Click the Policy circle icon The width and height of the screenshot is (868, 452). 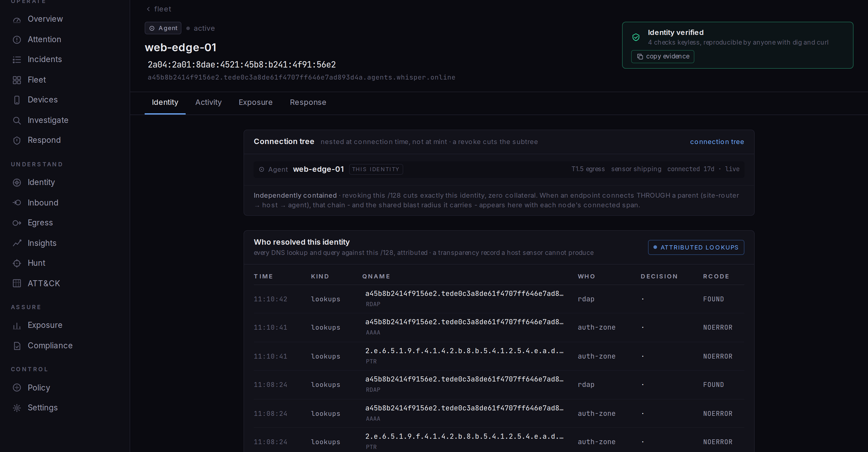(17, 388)
